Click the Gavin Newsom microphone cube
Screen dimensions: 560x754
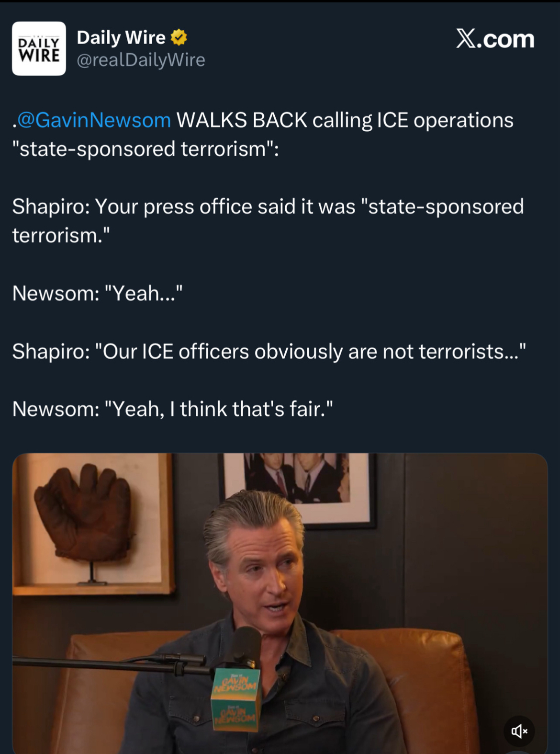[236, 699]
